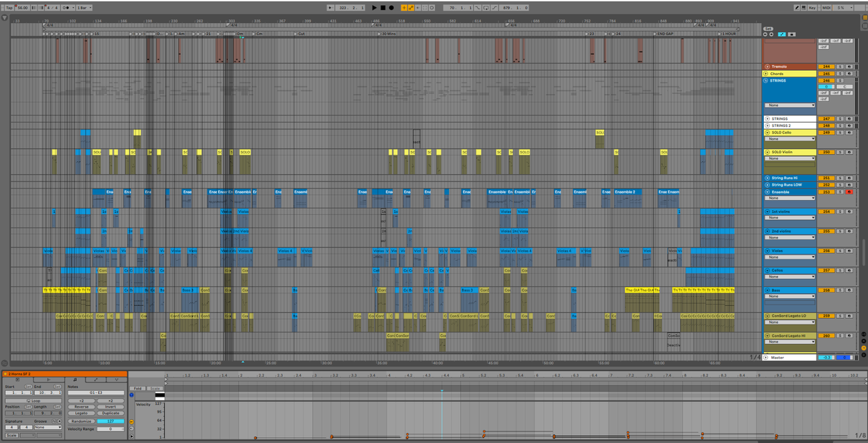Click the Randomize amount slider showing 127
Image resolution: width=868 pixels, height=443 pixels.
tap(110, 421)
